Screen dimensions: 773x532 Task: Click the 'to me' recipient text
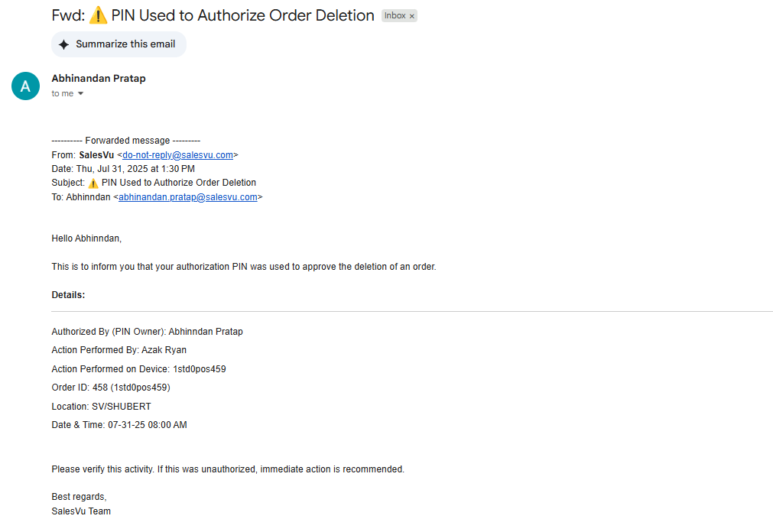point(63,94)
